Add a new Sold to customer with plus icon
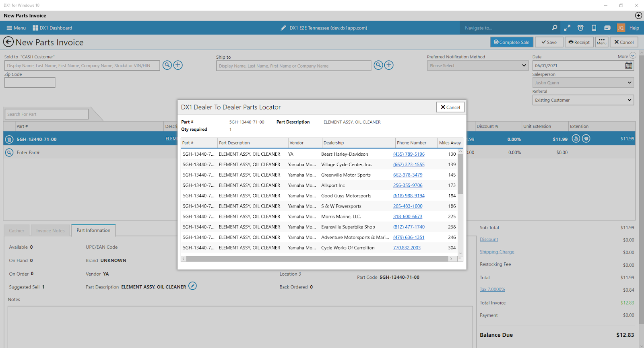644x348 pixels. [x=178, y=65]
